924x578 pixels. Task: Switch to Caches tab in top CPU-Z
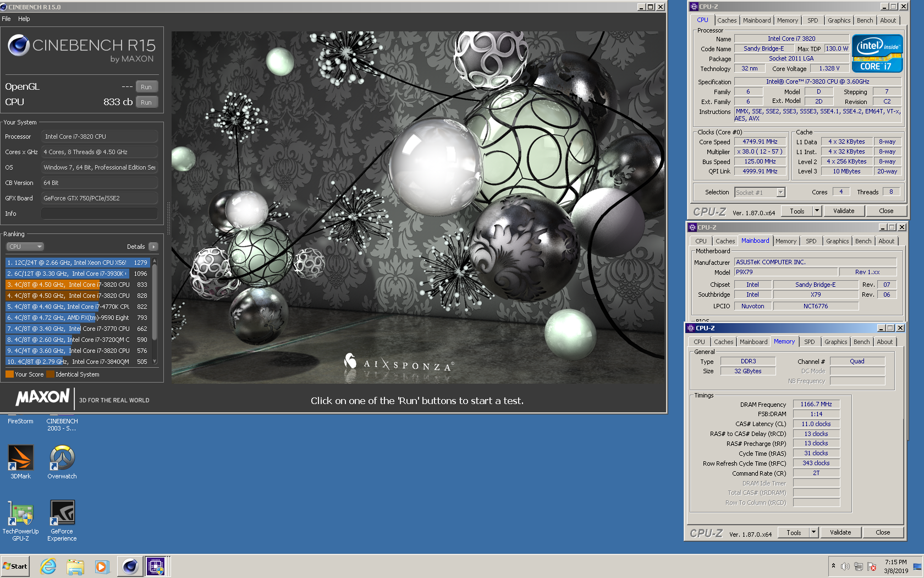[727, 20]
